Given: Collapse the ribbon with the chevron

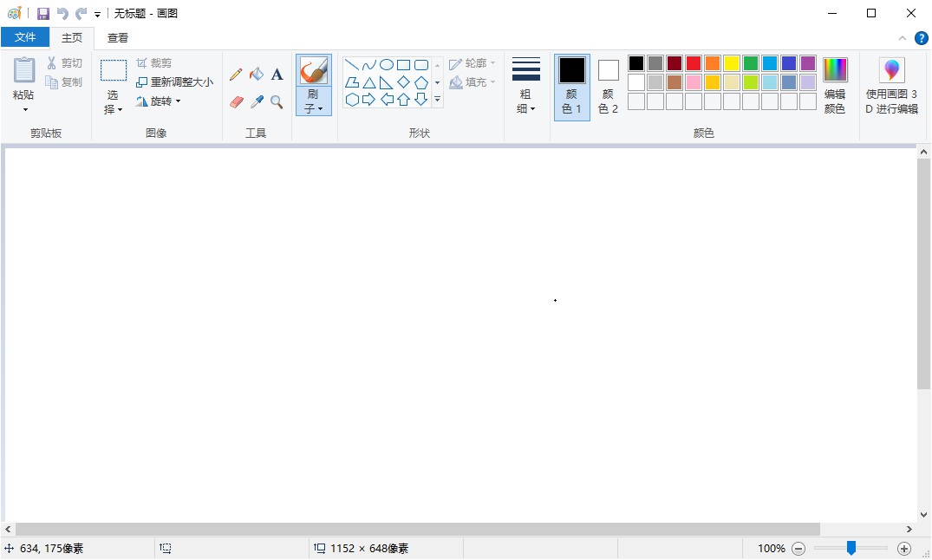Looking at the screenshot, I should point(903,38).
